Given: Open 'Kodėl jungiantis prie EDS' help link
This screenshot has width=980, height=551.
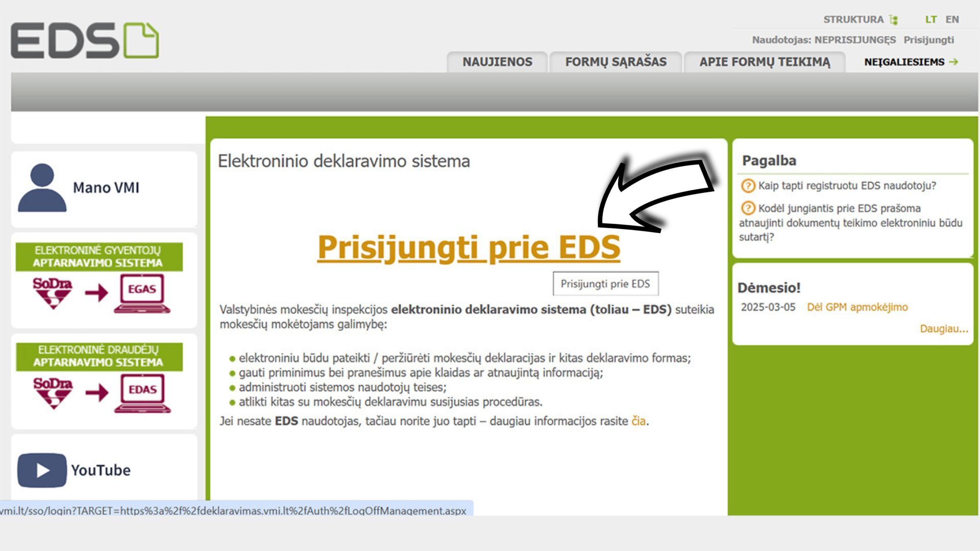Looking at the screenshot, I should (x=851, y=222).
